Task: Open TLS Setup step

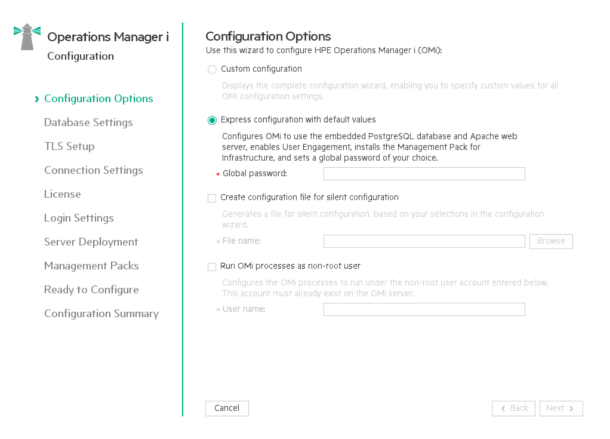Action: pyautogui.click(x=69, y=146)
